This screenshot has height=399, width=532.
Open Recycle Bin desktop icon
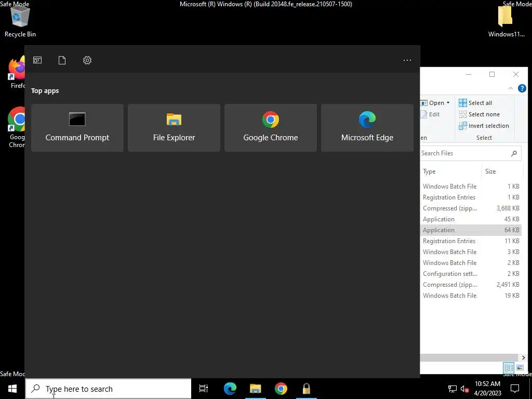(x=20, y=22)
